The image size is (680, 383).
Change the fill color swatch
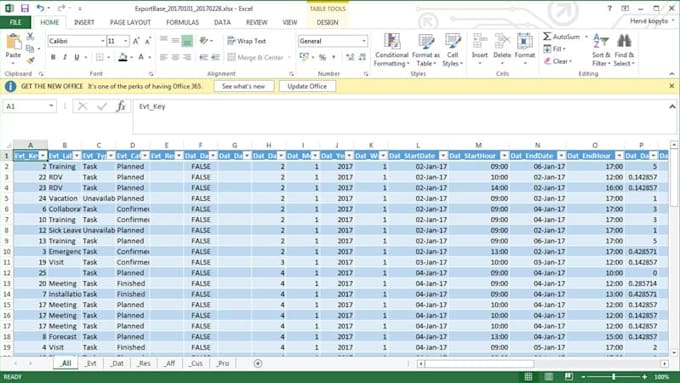click(123, 57)
